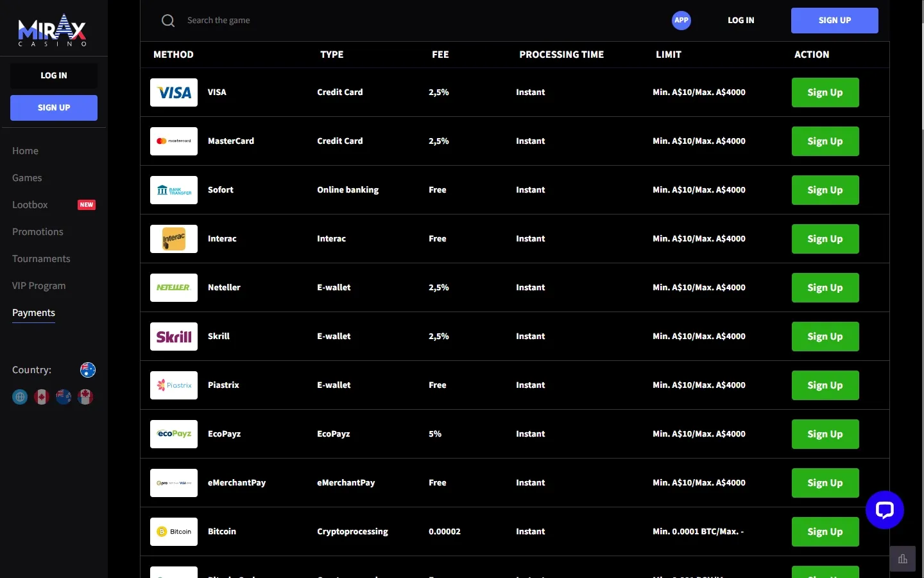Click 'eMerchantPay' method name text
The width and height of the screenshot is (924, 578).
pos(237,483)
